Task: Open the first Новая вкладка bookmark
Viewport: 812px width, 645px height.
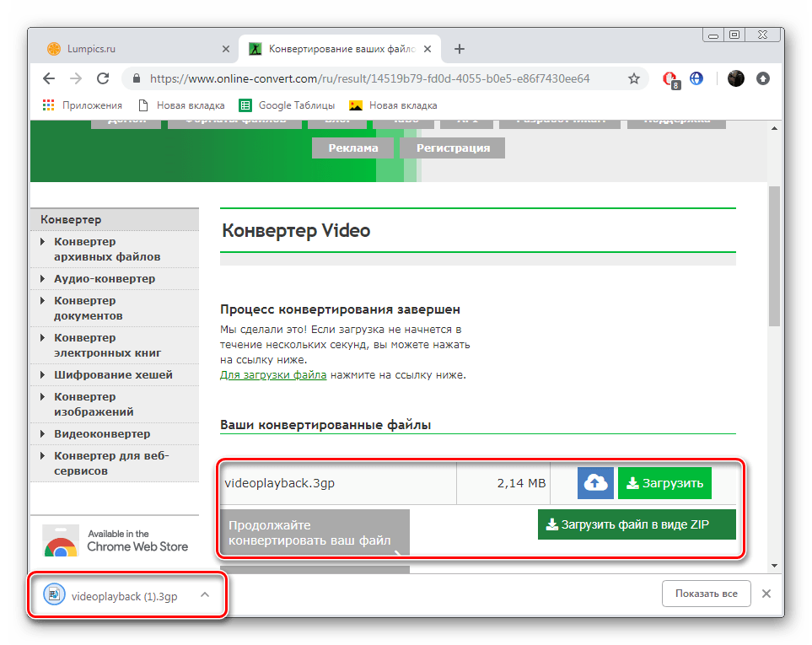Action: tap(182, 105)
